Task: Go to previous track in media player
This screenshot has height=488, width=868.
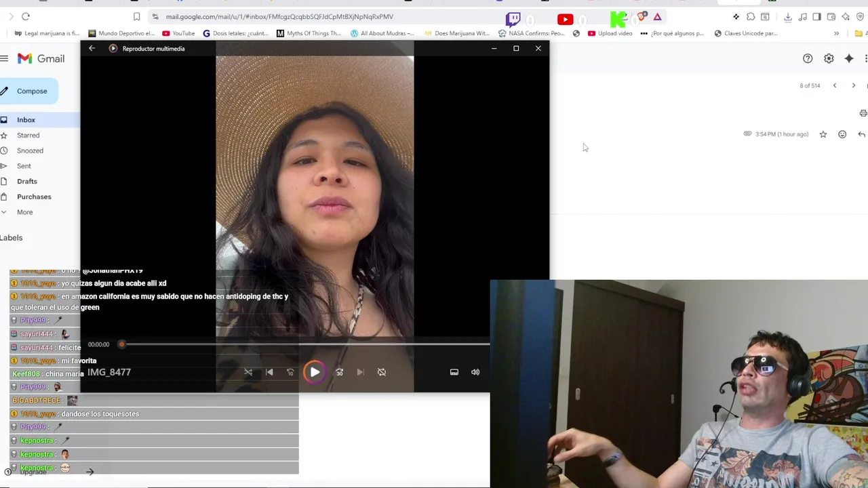Action: pos(269,372)
